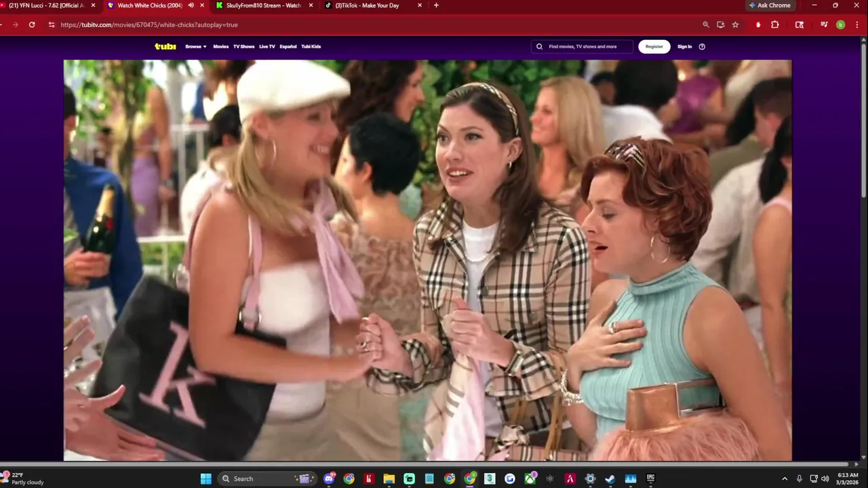Open the clock showing 6:13 AM
Viewport: 868px width, 488px height.
point(848,479)
